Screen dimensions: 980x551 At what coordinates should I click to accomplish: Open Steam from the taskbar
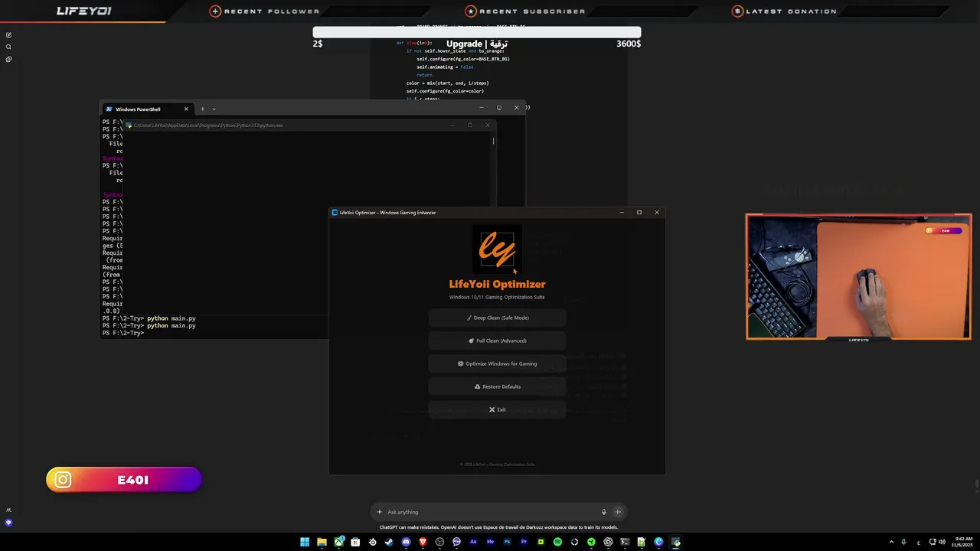[389, 542]
